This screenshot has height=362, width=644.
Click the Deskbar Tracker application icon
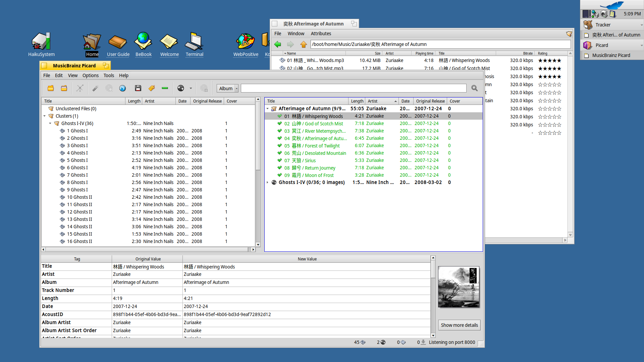click(x=588, y=25)
